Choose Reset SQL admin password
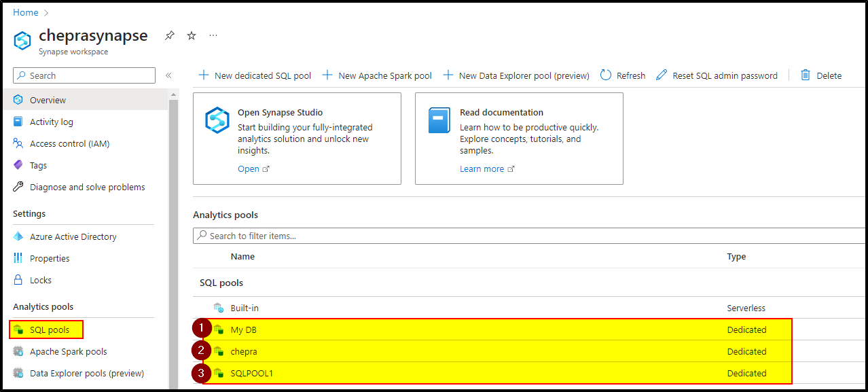Screen dimensions: 868x392 [717, 75]
